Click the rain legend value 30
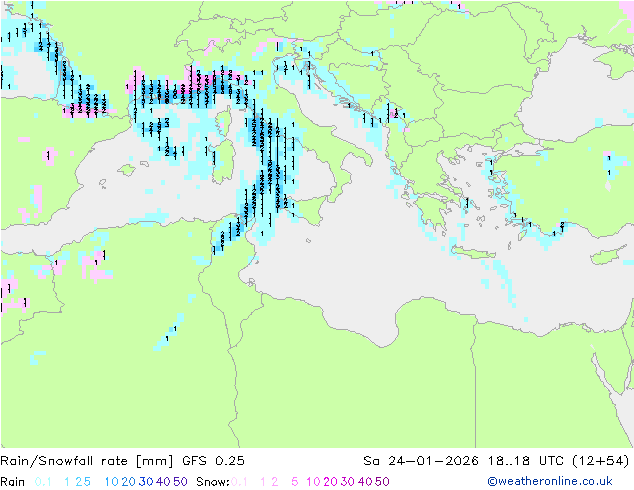The height and width of the screenshot is (490, 634). (x=146, y=482)
